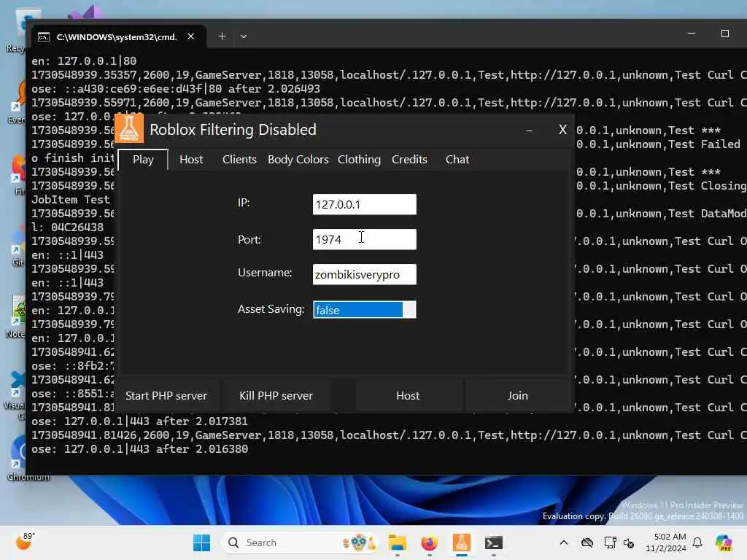747x560 pixels.
Task: Select the C:\WINDOWS\system32\cmd tab
Action: coord(117,36)
